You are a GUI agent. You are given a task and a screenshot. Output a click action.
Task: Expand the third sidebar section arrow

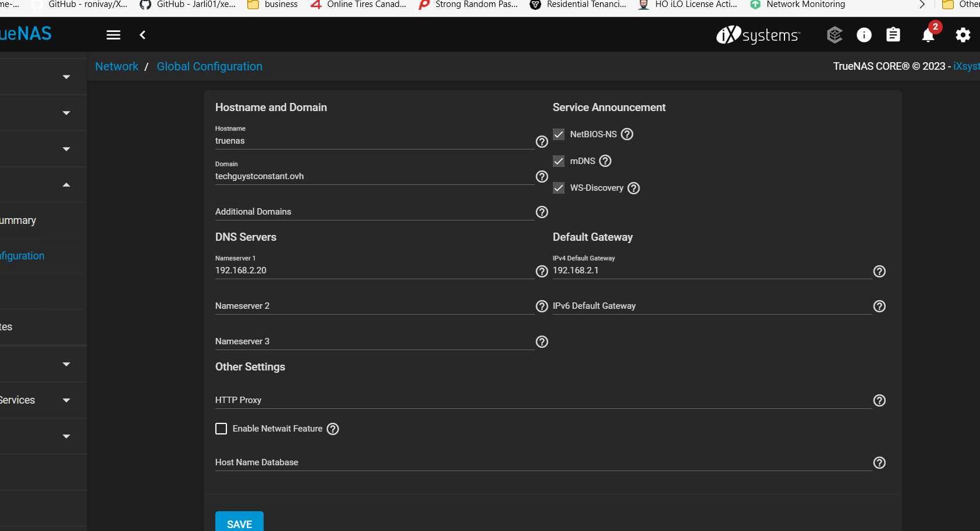click(x=66, y=149)
